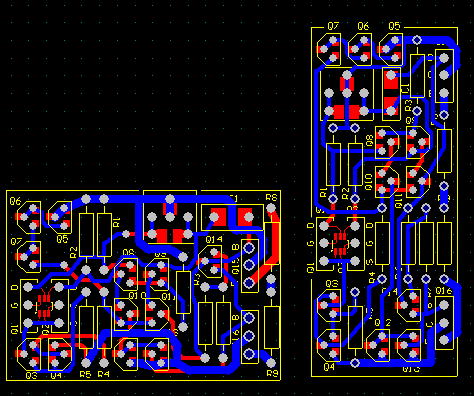Select transistor Q4 on the left board
The height and width of the screenshot is (396, 474).
pyautogui.click(x=60, y=354)
